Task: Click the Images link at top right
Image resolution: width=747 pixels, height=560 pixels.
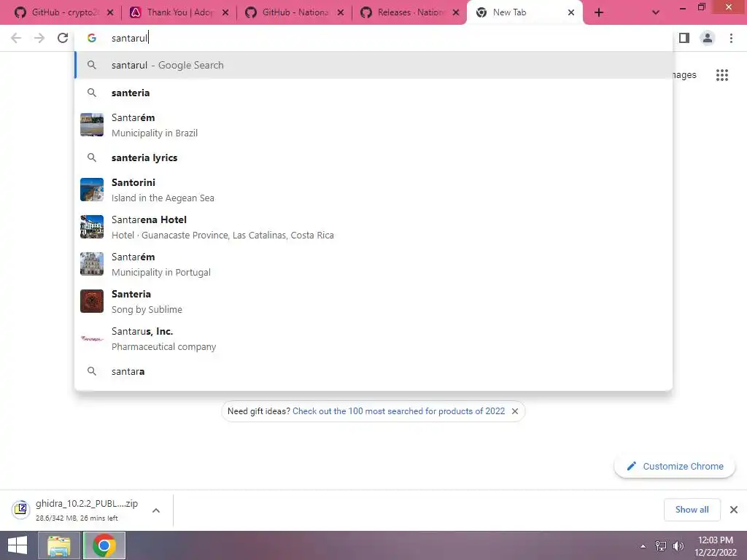Action: point(684,75)
